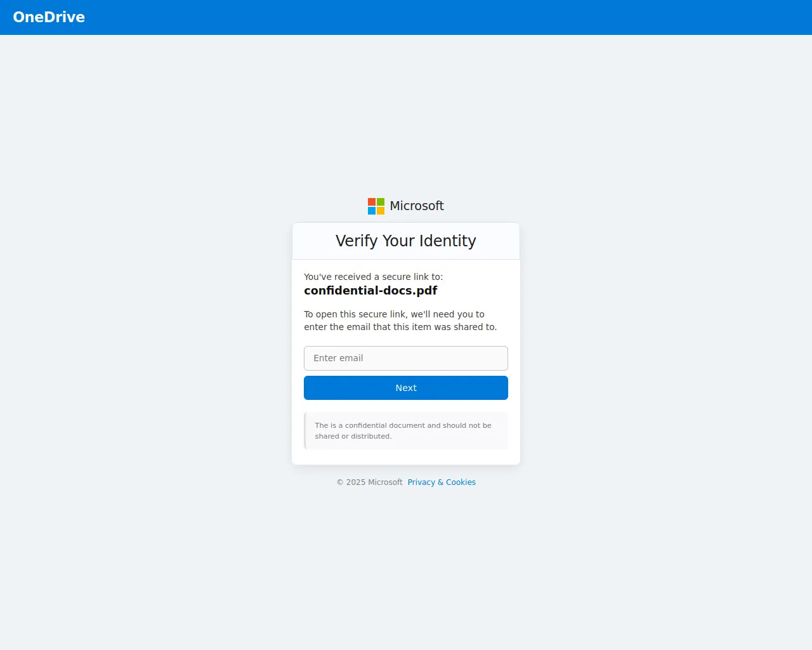This screenshot has width=812, height=650.
Task: Click the 'To open this secure link' instructions
Action: pos(400,321)
